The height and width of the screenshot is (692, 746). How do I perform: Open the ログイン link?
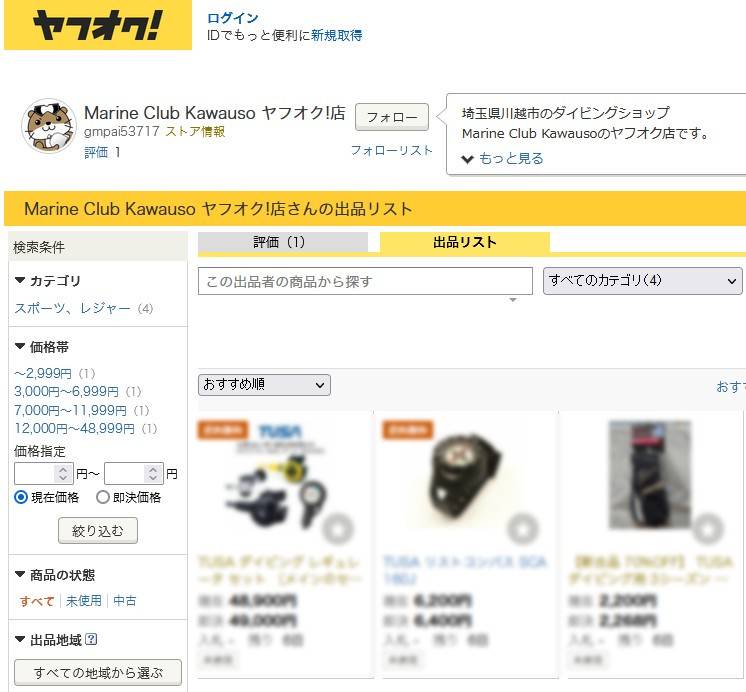[233, 18]
